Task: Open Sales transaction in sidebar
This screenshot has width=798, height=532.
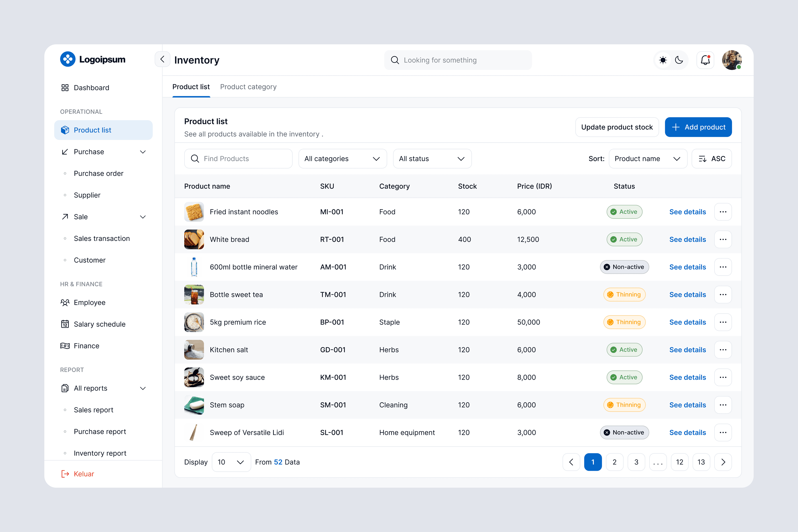Action: point(102,238)
